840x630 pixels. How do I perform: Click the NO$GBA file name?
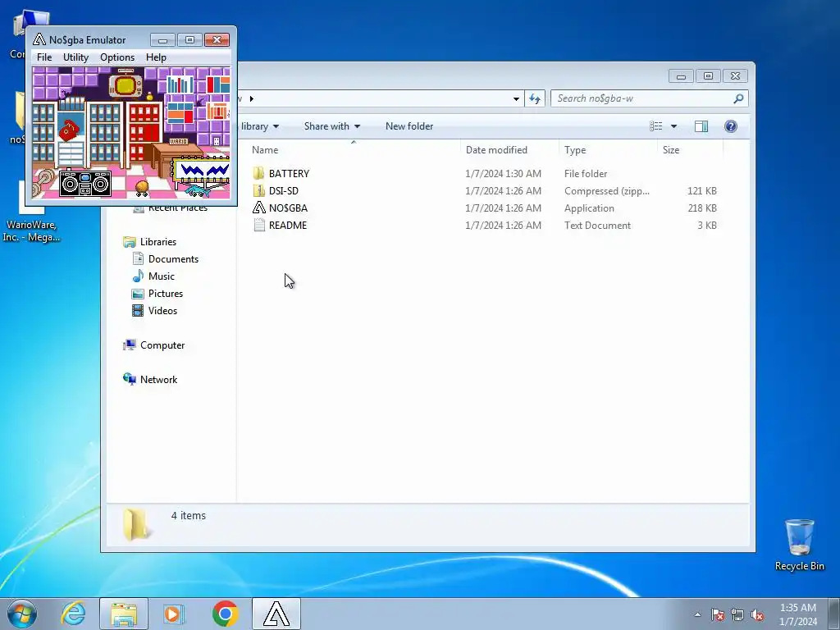[288, 208]
